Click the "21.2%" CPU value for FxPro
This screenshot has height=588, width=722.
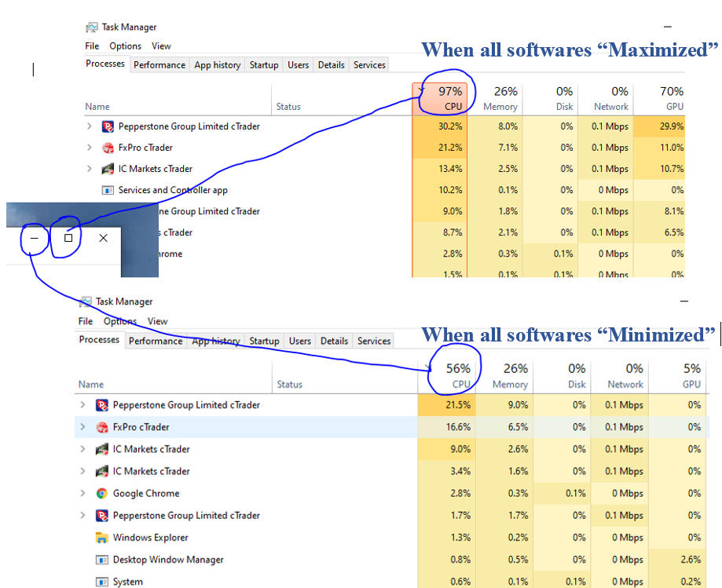450,148
